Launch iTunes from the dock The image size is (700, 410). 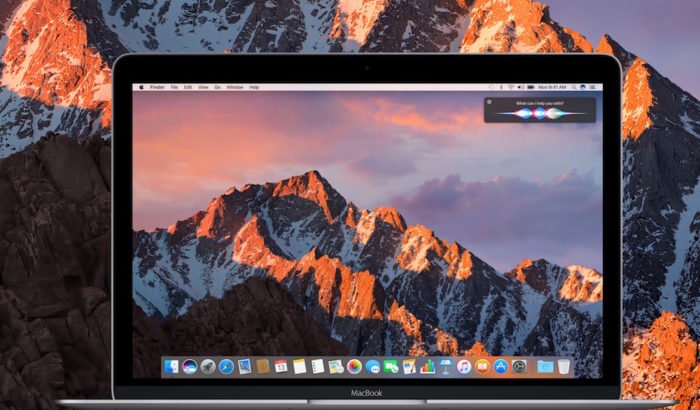(x=464, y=367)
